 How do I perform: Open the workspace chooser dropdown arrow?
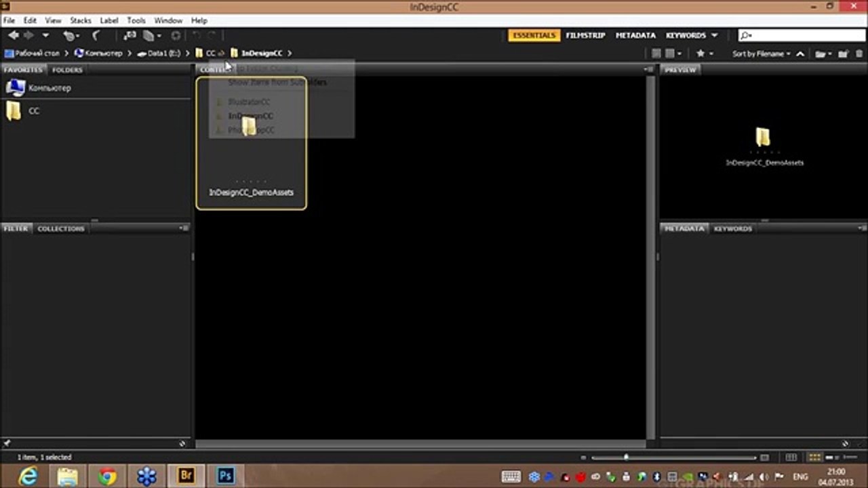click(714, 35)
